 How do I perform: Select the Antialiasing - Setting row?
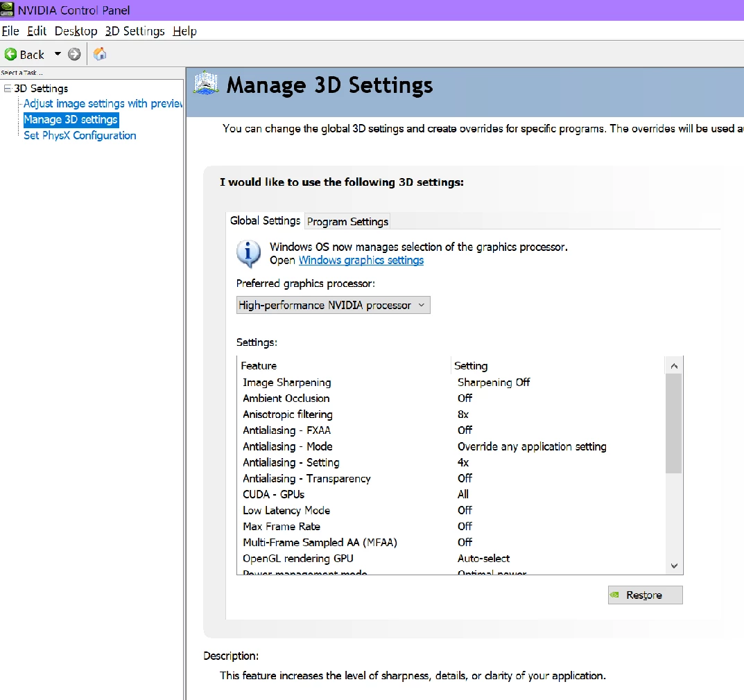click(451, 462)
